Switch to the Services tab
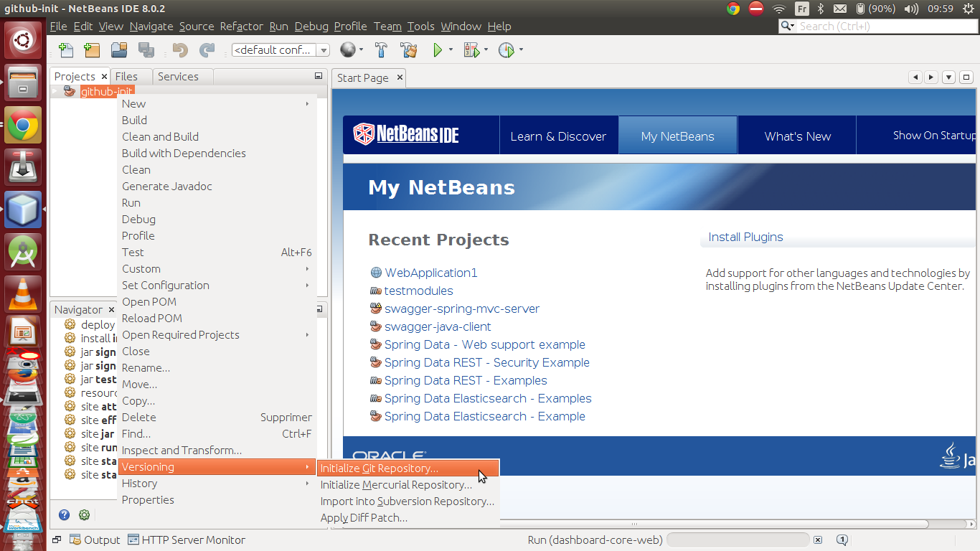This screenshot has width=980, height=551. pyautogui.click(x=178, y=77)
